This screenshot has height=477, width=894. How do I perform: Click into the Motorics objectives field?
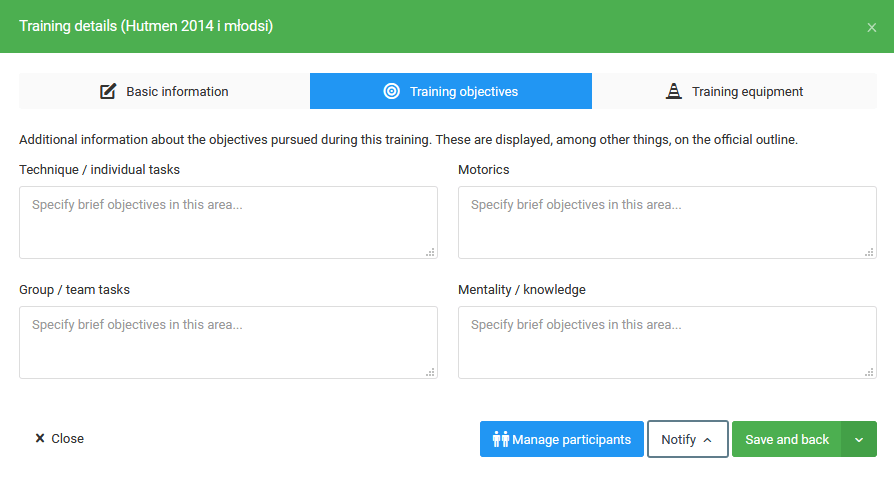[x=667, y=222]
